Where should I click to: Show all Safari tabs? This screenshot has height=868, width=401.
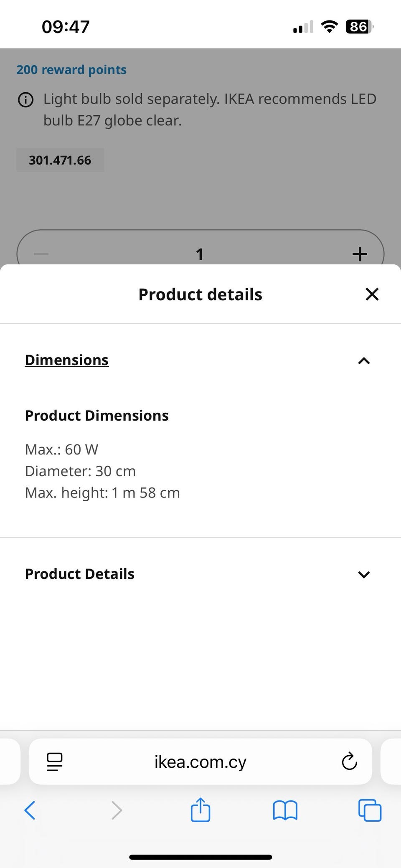click(370, 810)
